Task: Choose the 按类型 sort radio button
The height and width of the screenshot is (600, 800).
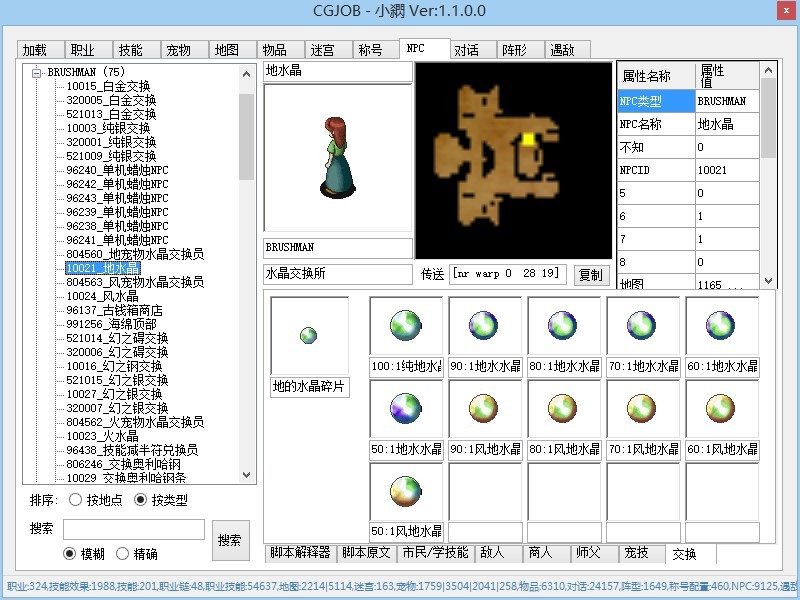Action: coord(140,500)
